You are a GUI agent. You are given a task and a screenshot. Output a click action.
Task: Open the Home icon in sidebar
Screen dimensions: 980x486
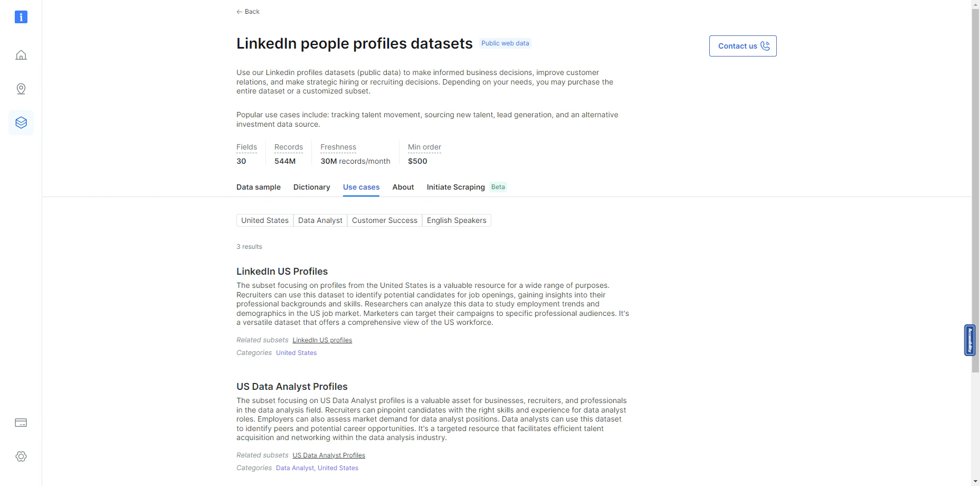click(x=21, y=55)
